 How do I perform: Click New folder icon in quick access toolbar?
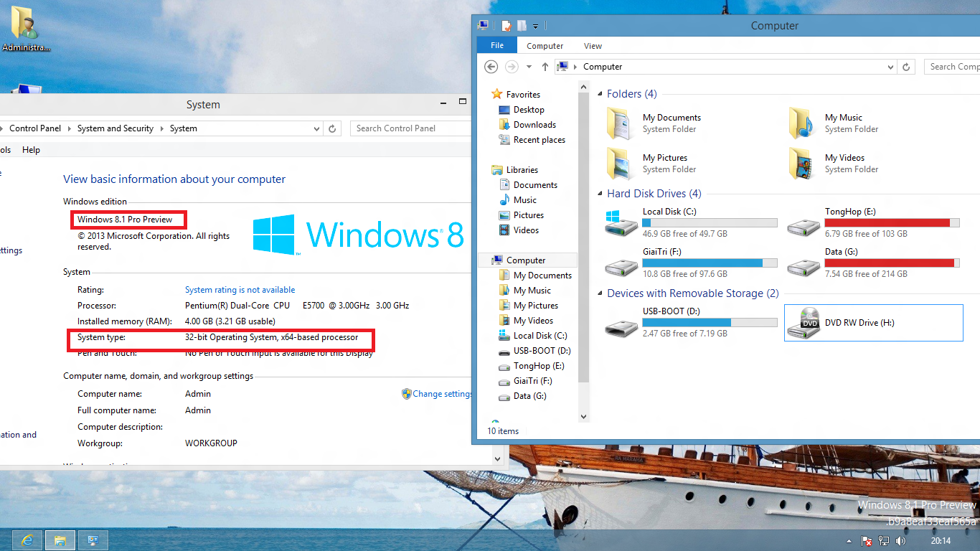522,26
